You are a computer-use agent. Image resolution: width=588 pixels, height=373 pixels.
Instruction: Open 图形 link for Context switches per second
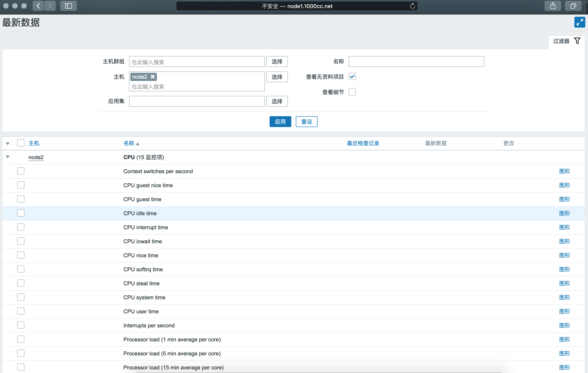point(564,171)
